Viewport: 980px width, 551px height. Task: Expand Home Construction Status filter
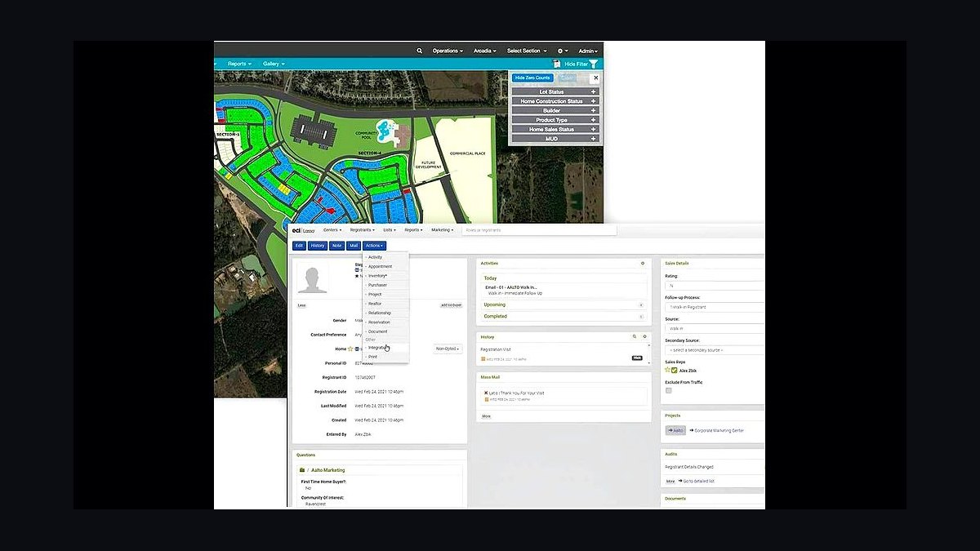pyautogui.click(x=555, y=101)
